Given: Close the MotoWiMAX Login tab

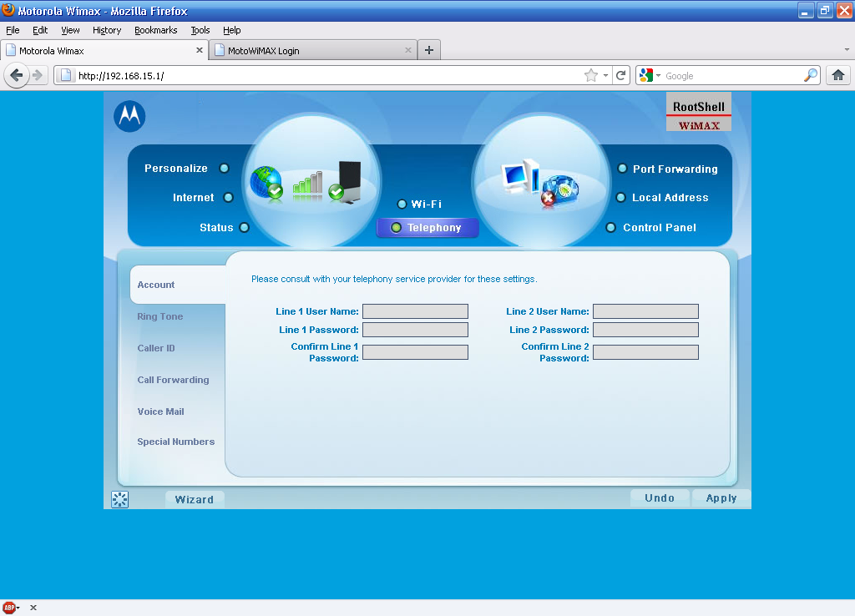Looking at the screenshot, I should (x=407, y=50).
